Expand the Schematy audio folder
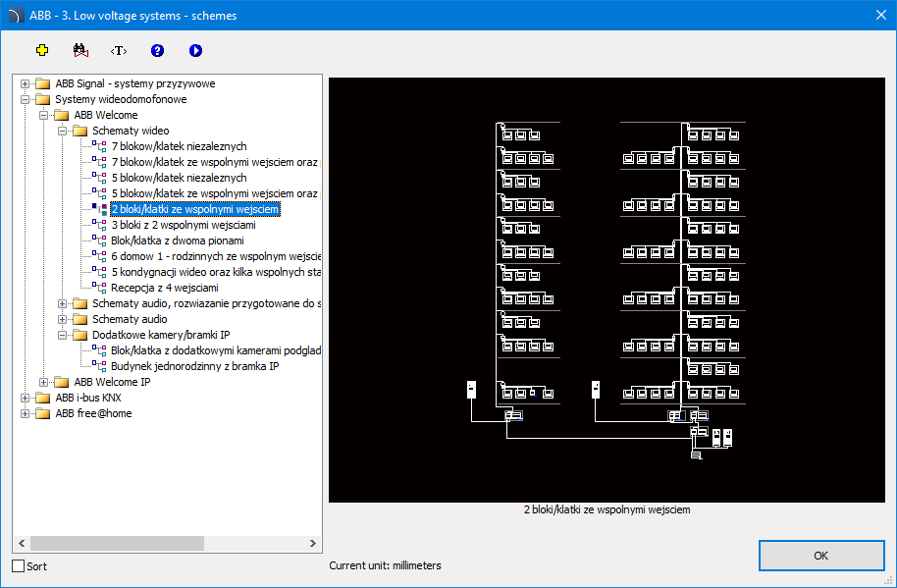897x588 pixels. (63, 319)
